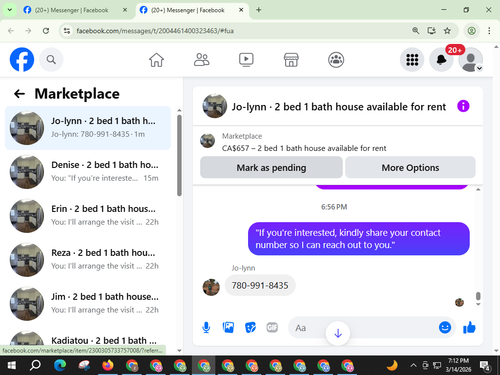Click Jo-lynn's avatar beside the phone number message

pyautogui.click(x=211, y=287)
